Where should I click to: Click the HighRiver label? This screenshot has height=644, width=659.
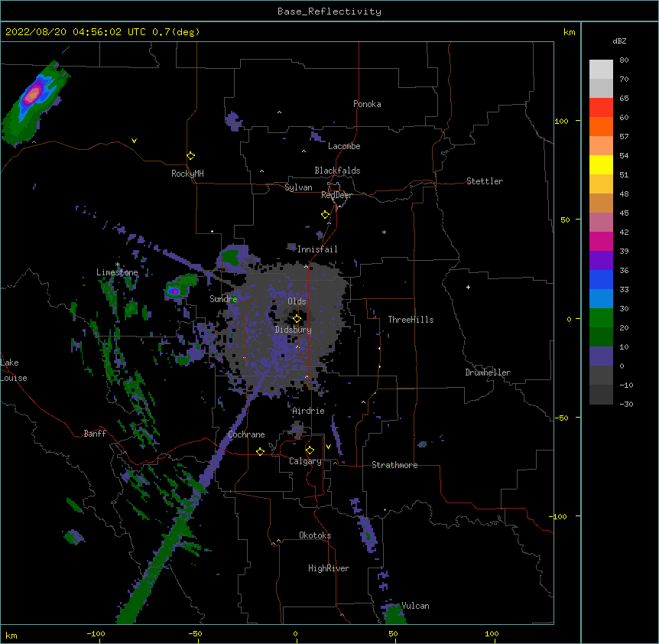329,568
